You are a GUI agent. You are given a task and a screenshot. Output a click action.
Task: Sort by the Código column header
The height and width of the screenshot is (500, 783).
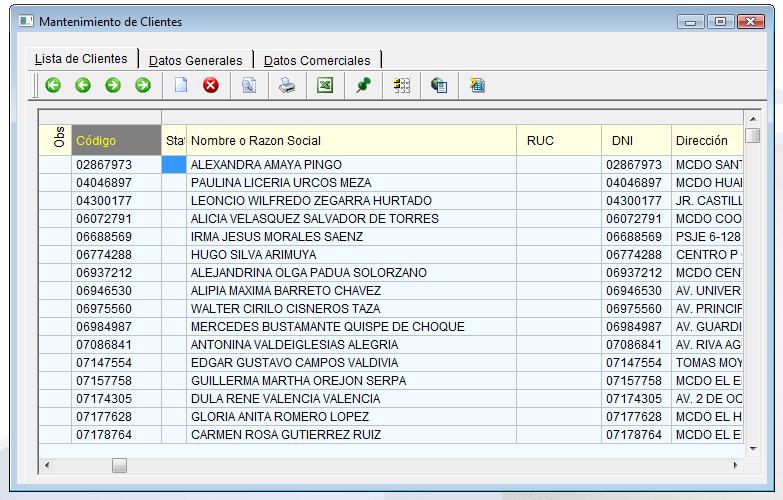pyautogui.click(x=116, y=141)
